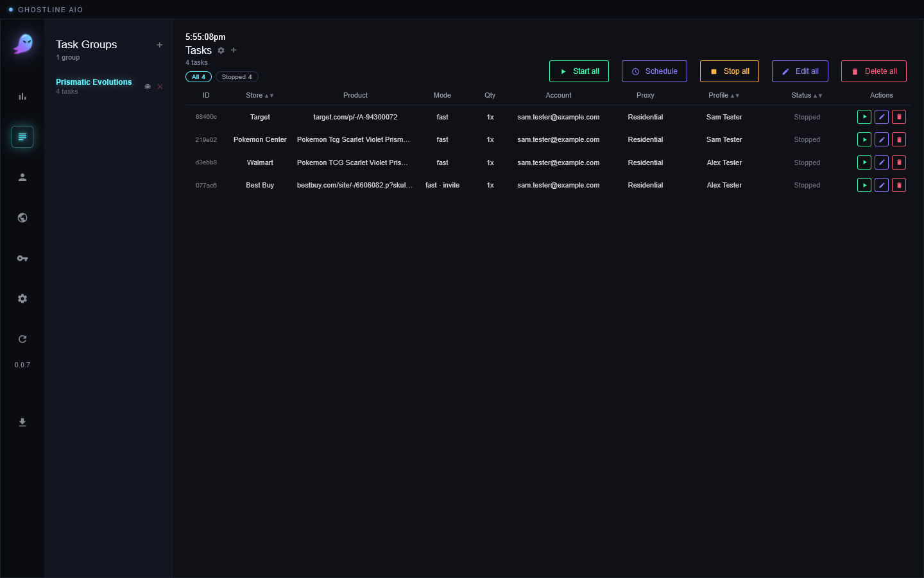Edit the Walmart task
The height and width of the screenshot is (578, 924).
(882, 162)
